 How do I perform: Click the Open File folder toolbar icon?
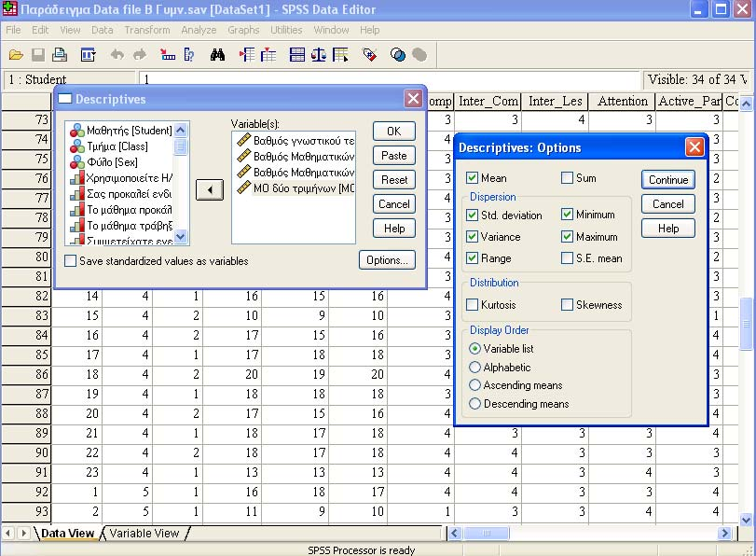[x=16, y=55]
